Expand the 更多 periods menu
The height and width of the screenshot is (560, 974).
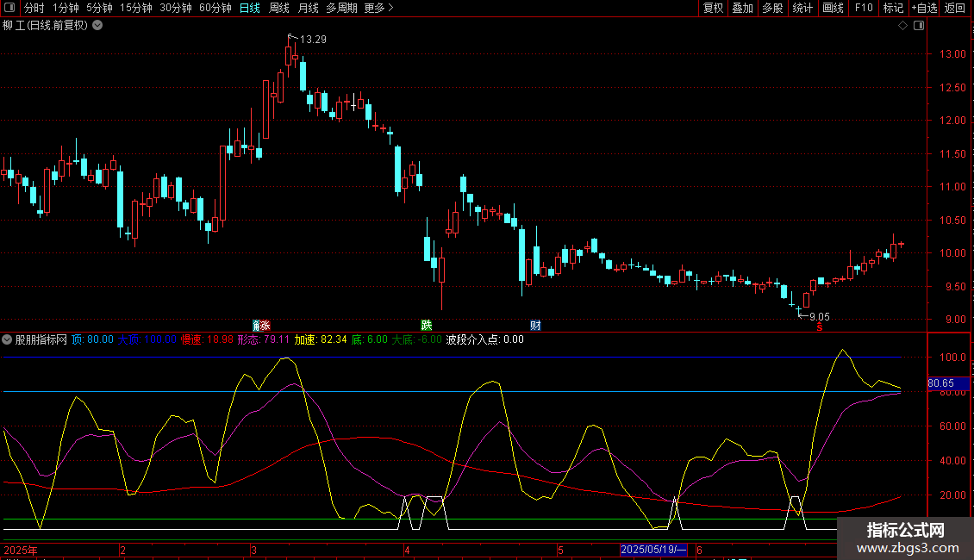click(378, 8)
